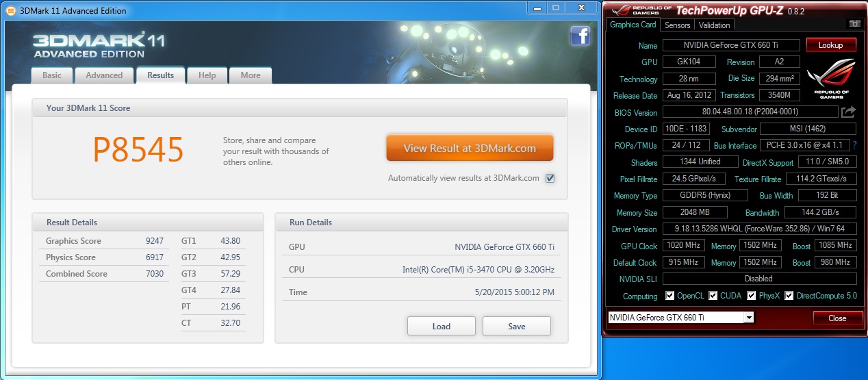Click the GT3 result 57.29
Screen dimensions: 868x380
230,274
